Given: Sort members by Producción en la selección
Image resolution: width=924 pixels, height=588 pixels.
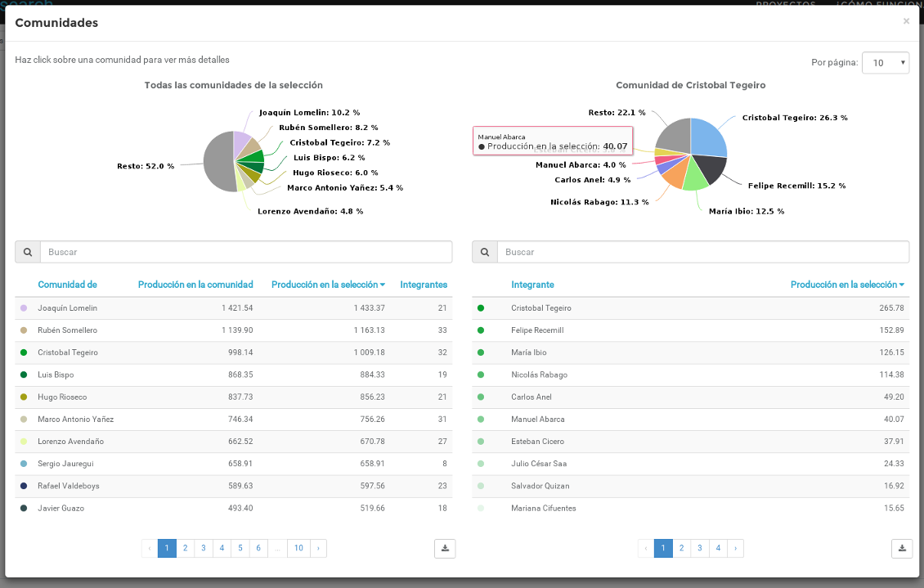Looking at the screenshot, I should tap(846, 285).
